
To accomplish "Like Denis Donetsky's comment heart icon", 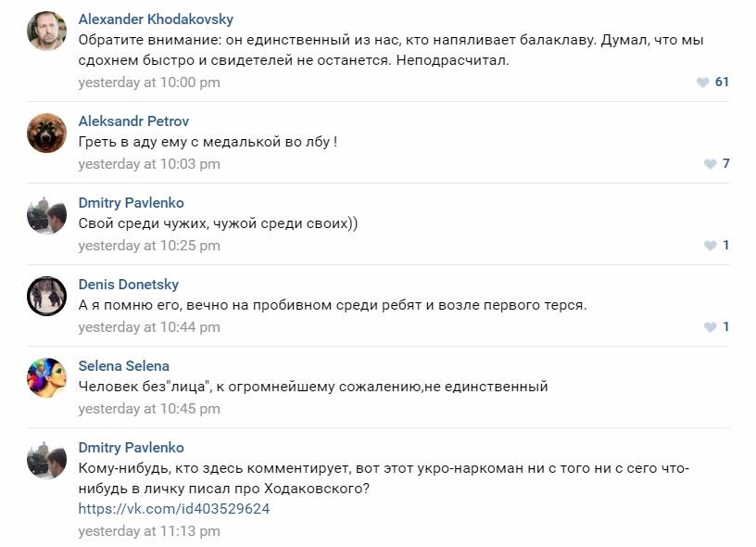I will click(711, 327).
